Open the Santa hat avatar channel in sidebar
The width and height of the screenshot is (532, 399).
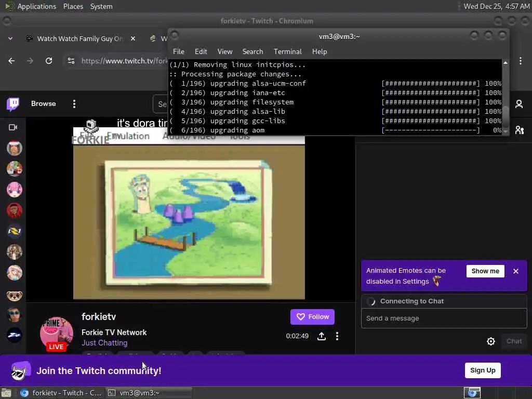click(14, 148)
